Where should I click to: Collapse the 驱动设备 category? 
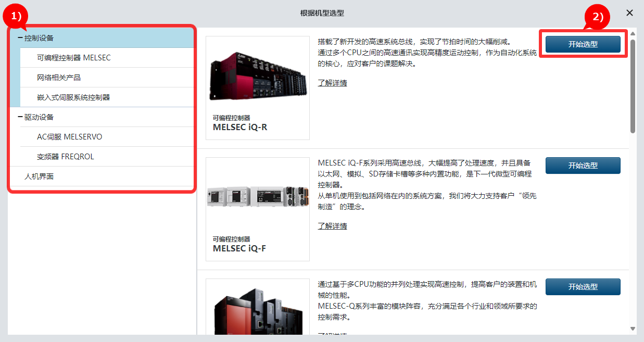click(20, 117)
